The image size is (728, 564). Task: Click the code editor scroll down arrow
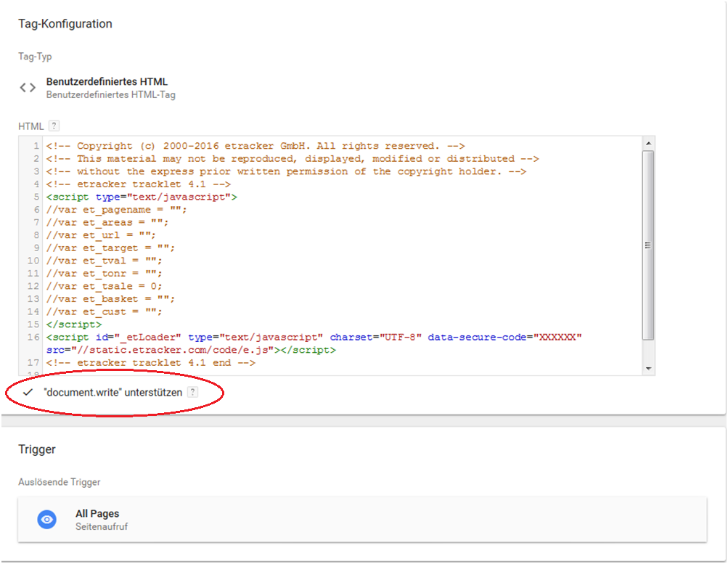(648, 369)
